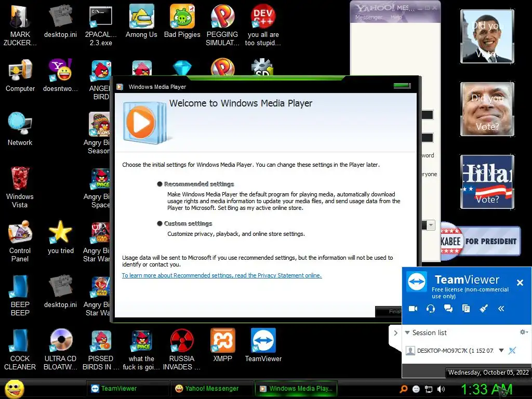
Task: Open the Control Panel desktop icon
Action: coord(20,241)
